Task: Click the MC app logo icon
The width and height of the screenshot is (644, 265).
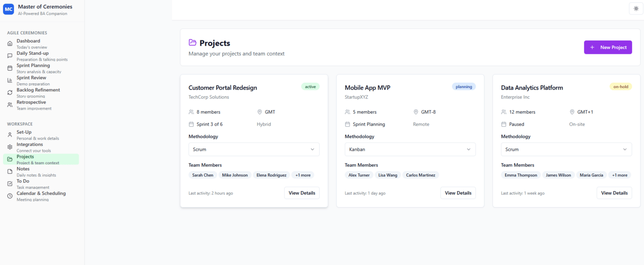Action: tap(8, 9)
